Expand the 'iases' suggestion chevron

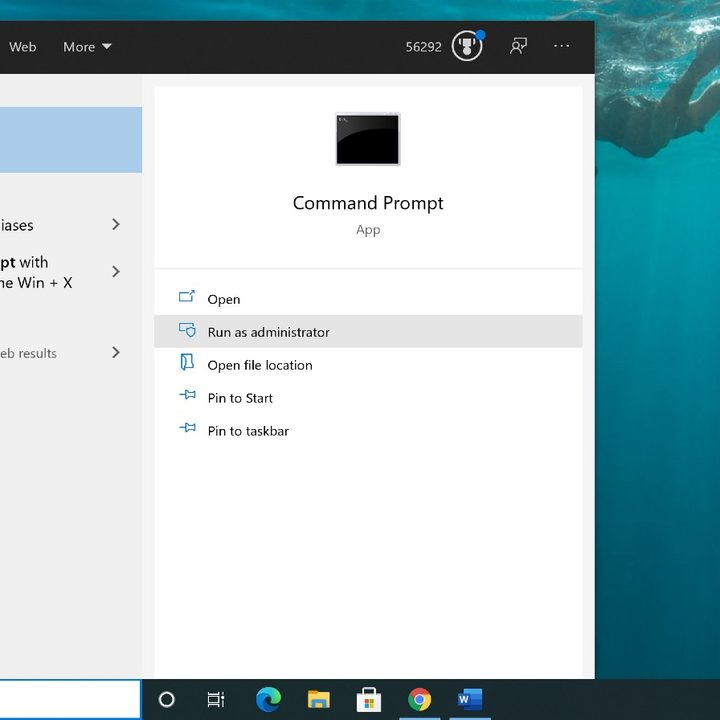pyautogui.click(x=116, y=225)
